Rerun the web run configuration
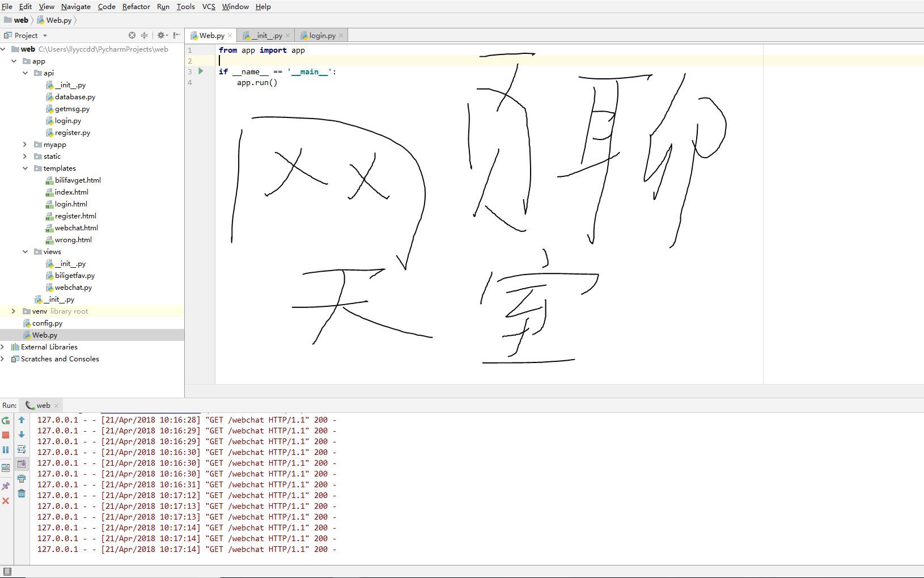Screen dimensions: 924x578 coord(6,420)
